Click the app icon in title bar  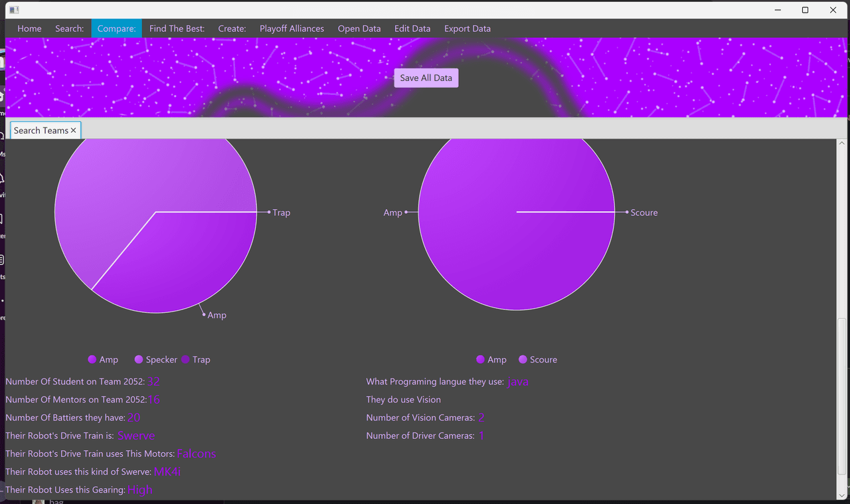point(14,10)
